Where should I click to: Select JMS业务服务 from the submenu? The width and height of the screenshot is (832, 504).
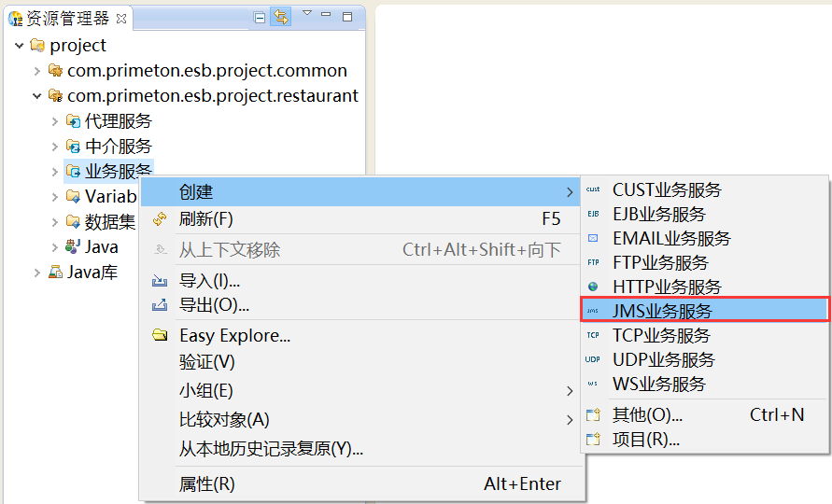click(661, 311)
